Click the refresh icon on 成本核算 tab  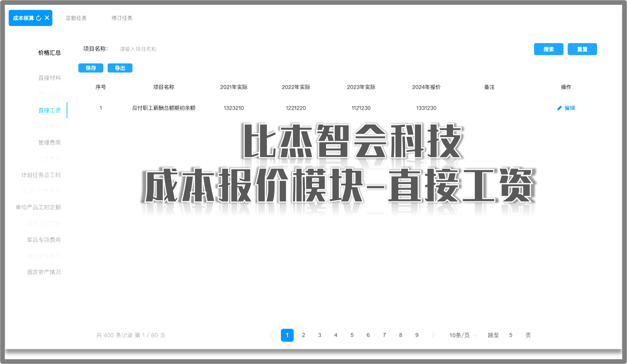tap(39, 18)
